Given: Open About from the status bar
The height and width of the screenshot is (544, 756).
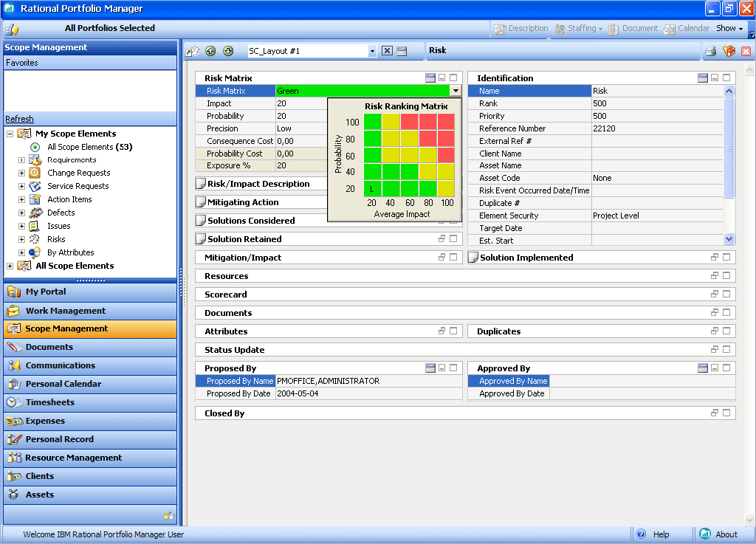Looking at the screenshot, I should coord(718,534).
